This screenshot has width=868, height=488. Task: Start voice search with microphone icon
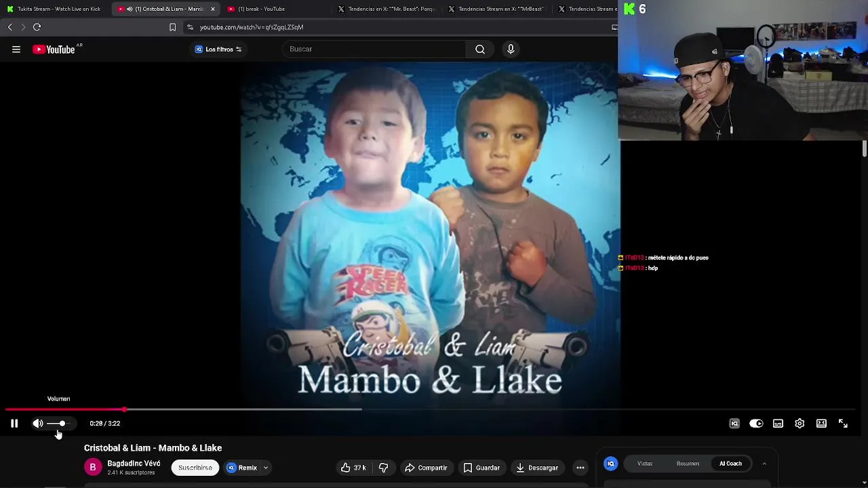pyautogui.click(x=511, y=49)
